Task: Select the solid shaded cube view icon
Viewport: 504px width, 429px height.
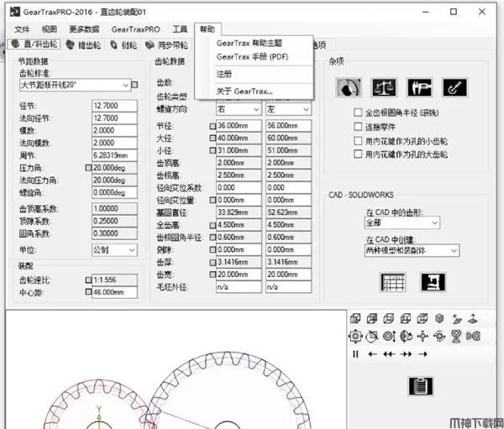Action: tap(439, 319)
